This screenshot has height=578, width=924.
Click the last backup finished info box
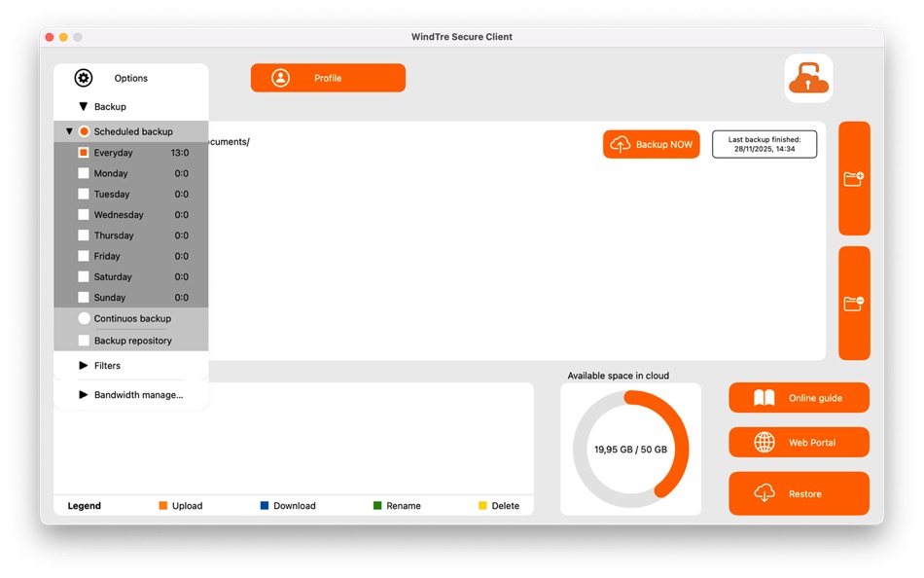coord(764,143)
